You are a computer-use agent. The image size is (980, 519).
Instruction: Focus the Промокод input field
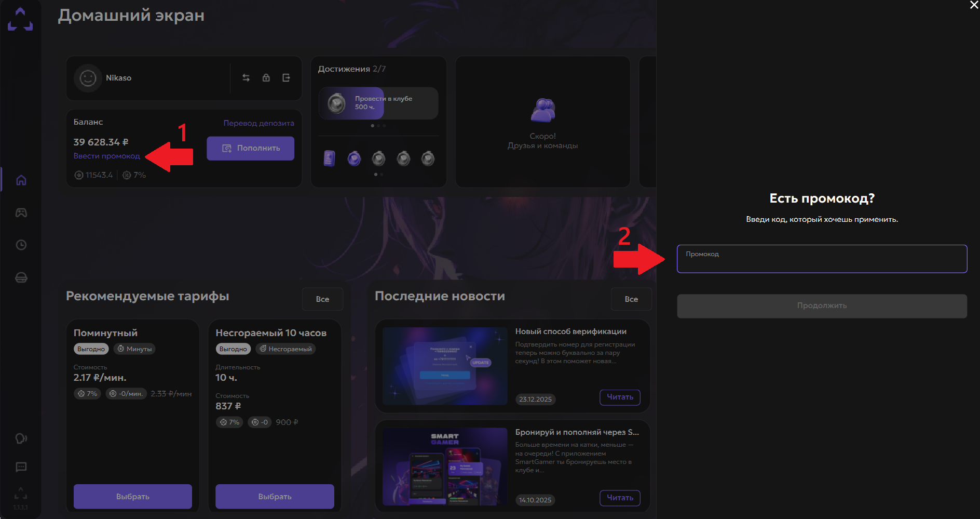(822, 259)
